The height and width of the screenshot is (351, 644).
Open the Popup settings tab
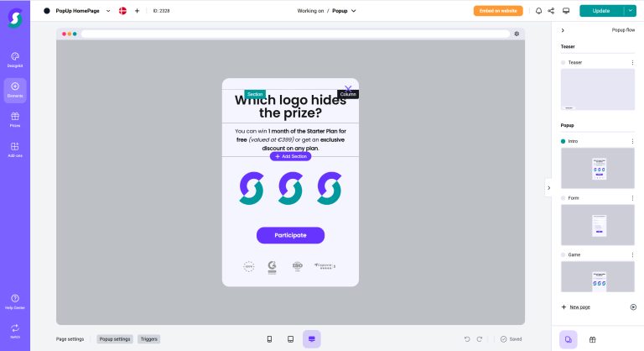coord(115,339)
